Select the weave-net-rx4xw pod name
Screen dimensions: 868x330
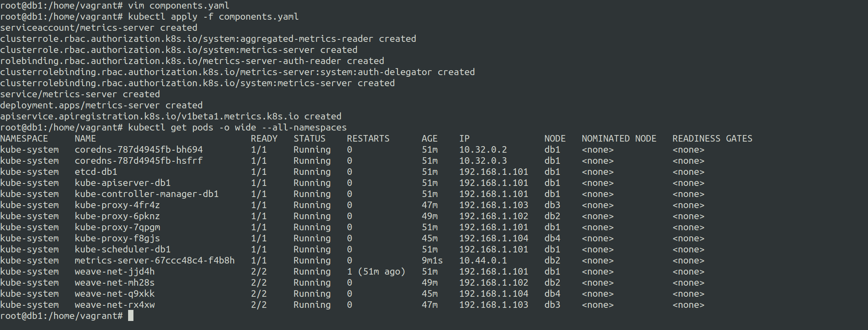115,305
